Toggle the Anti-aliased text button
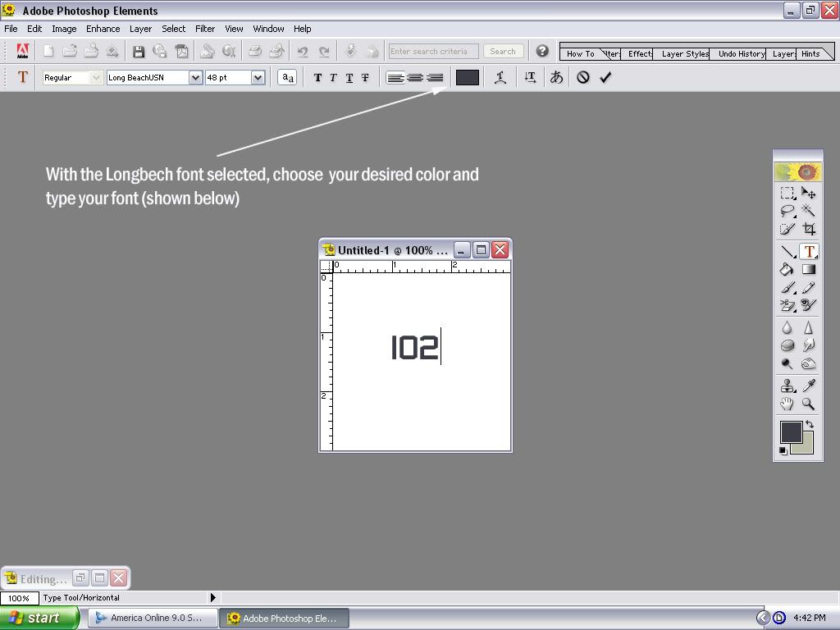 click(x=288, y=78)
